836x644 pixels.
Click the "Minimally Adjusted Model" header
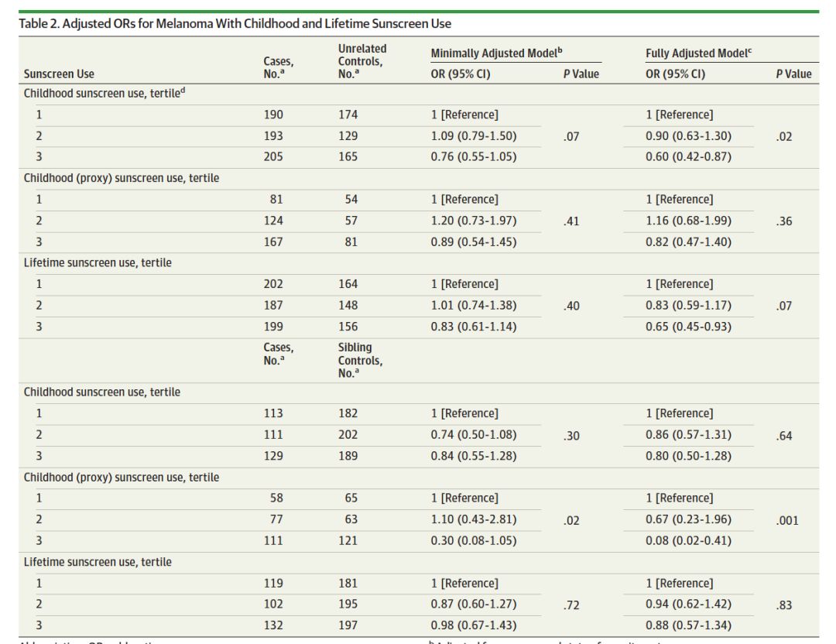point(495,53)
